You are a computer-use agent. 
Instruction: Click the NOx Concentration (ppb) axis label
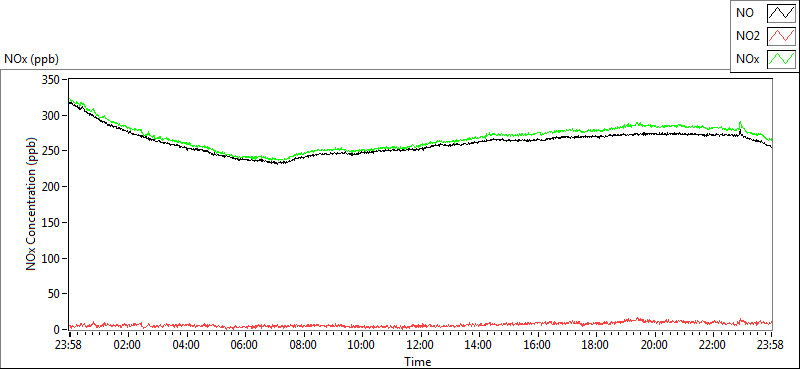[x=32, y=204]
